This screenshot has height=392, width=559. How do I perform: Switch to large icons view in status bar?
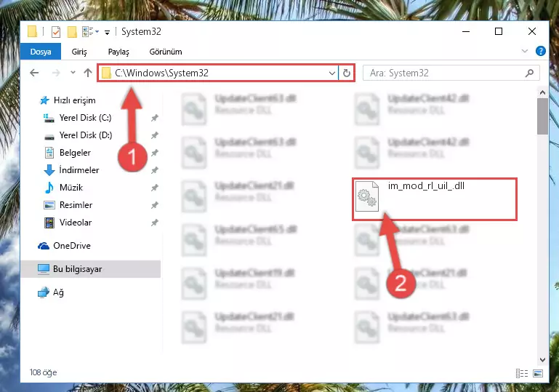538,373
